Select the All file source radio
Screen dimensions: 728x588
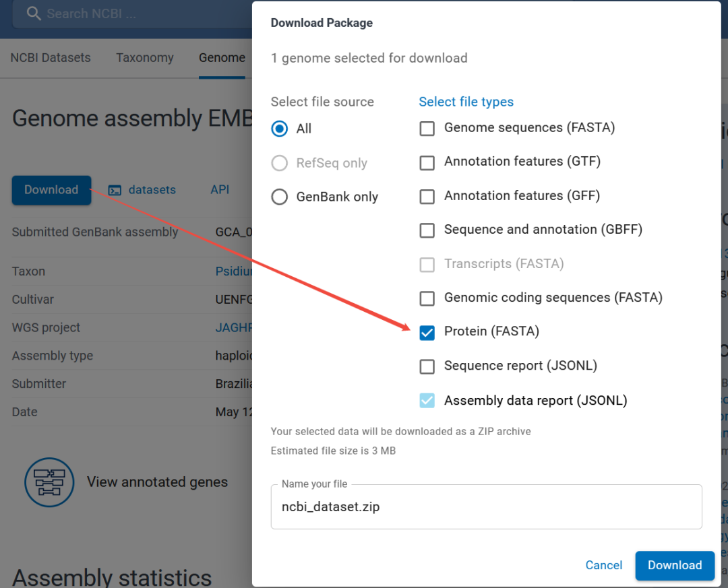pos(280,129)
